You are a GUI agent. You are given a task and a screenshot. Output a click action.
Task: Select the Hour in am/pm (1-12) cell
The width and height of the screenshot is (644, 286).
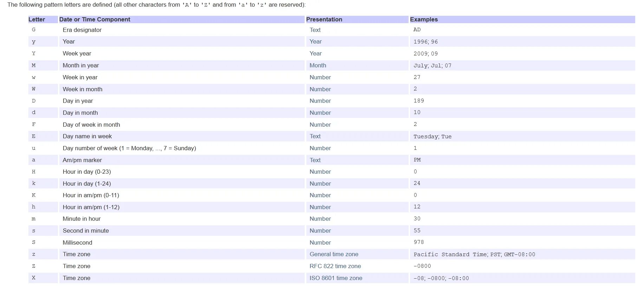coord(182,207)
